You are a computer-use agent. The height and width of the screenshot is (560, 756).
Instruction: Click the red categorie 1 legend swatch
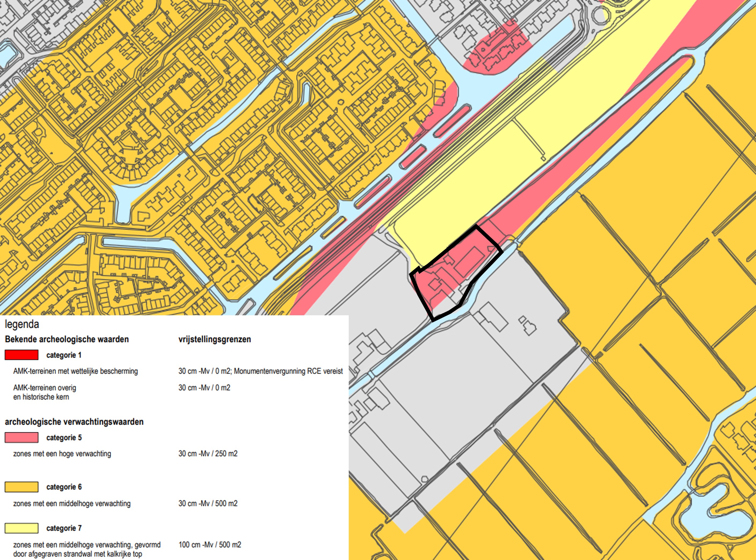(x=21, y=355)
